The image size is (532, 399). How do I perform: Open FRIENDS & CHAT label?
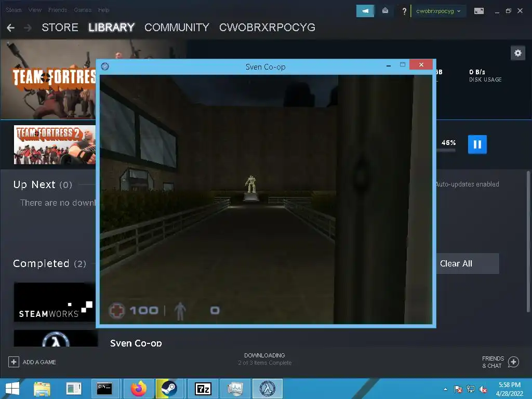(x=493, y=362)
